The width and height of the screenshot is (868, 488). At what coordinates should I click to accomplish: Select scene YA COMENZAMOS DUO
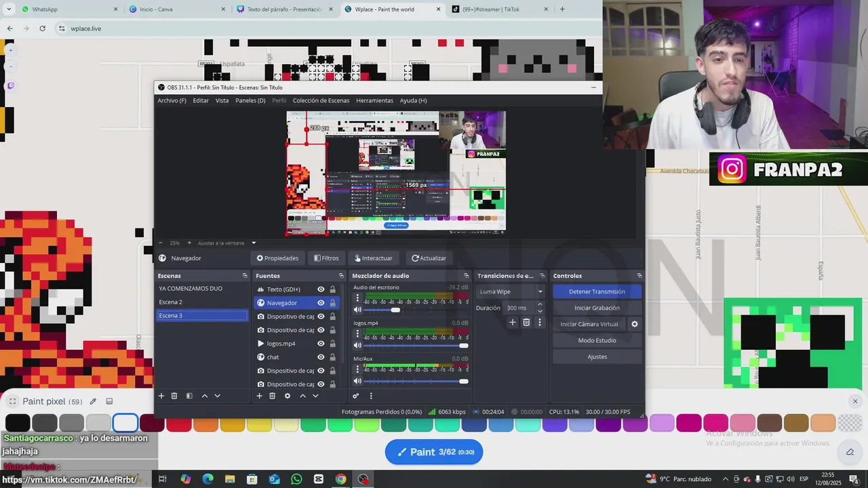point(202,289)
